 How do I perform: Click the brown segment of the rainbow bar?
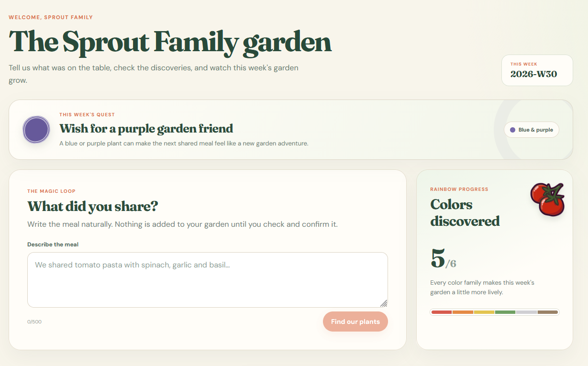(x=548, y=312)
